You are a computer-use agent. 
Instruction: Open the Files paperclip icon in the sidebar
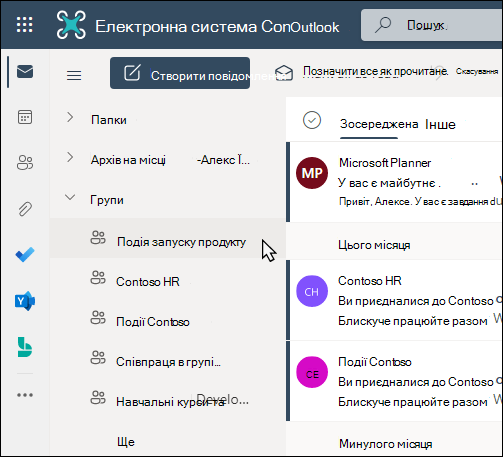[x=25, y=209]
